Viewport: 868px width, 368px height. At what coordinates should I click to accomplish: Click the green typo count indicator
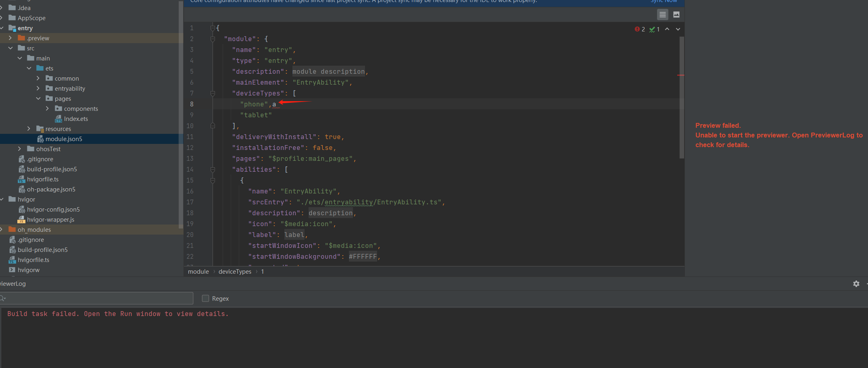[654, 29]
